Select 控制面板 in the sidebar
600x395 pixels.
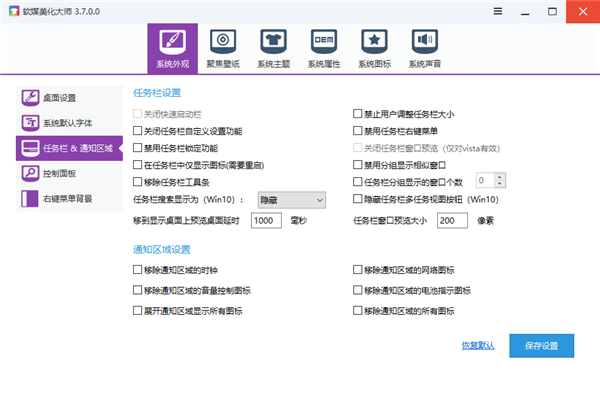click(69, 173)
